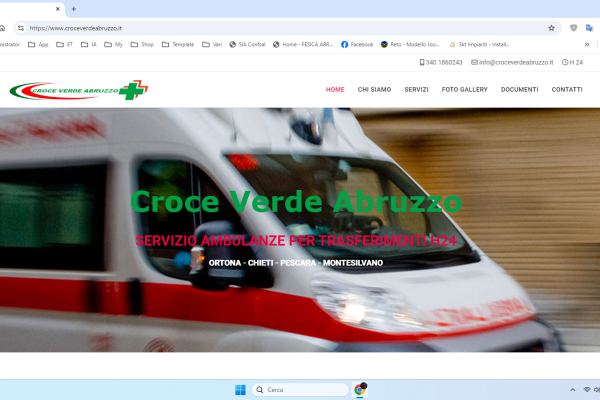Click the site information icon in address bar
This screenshot has width=600, height=400.
(x=21, y=28)
